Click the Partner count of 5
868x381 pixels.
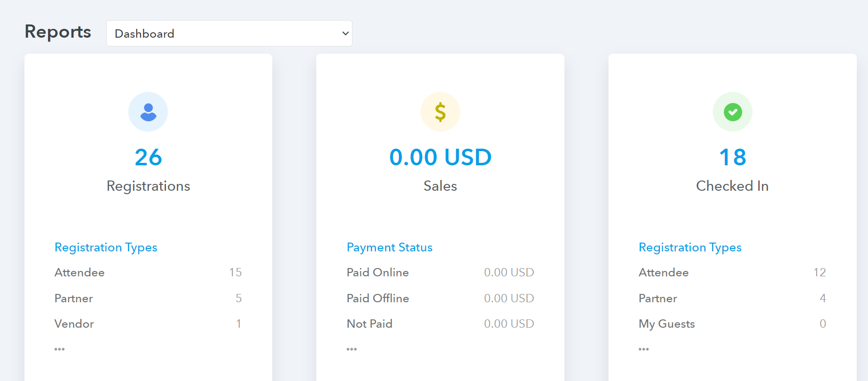point(238,298)
